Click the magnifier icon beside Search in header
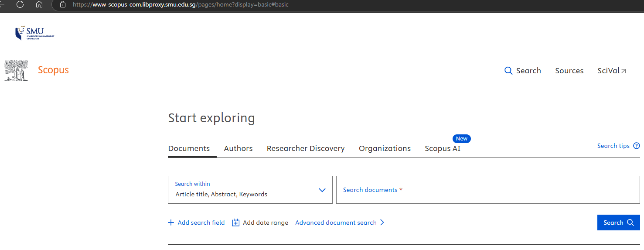Viewport: 644px width, 250px height. click(x=508, y=71)
